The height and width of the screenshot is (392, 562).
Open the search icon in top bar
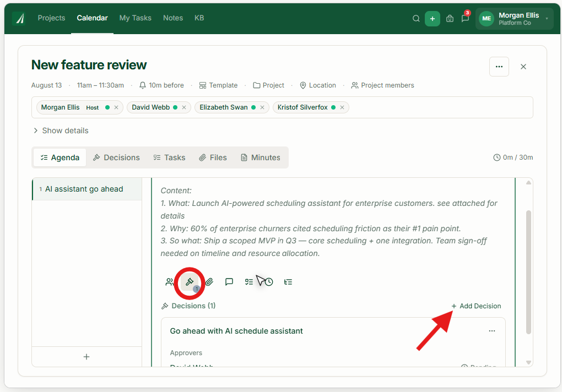[x=416, y=18]
